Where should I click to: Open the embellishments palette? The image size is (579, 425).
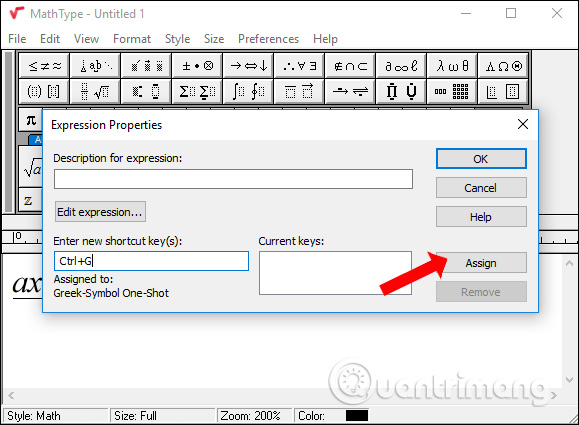pos(146,66)
